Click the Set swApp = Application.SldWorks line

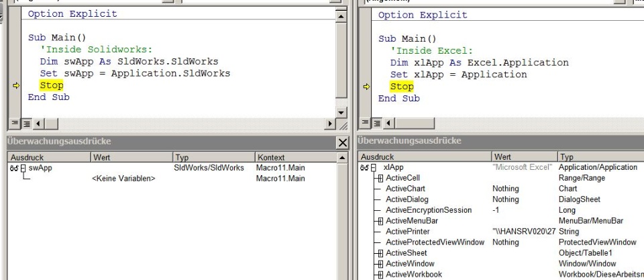(135, 74)
